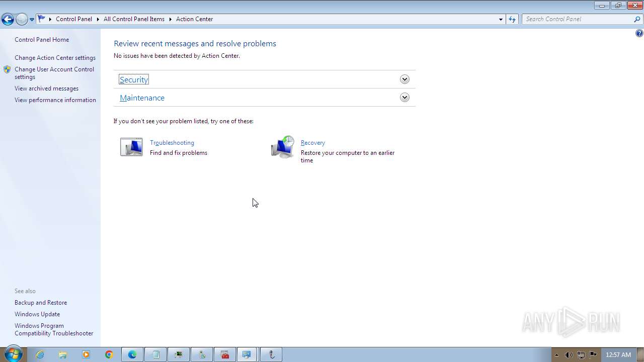This screenshot has height=362, width=644.
Task: Click the Search Control Panel field
Action: point(578,19)
